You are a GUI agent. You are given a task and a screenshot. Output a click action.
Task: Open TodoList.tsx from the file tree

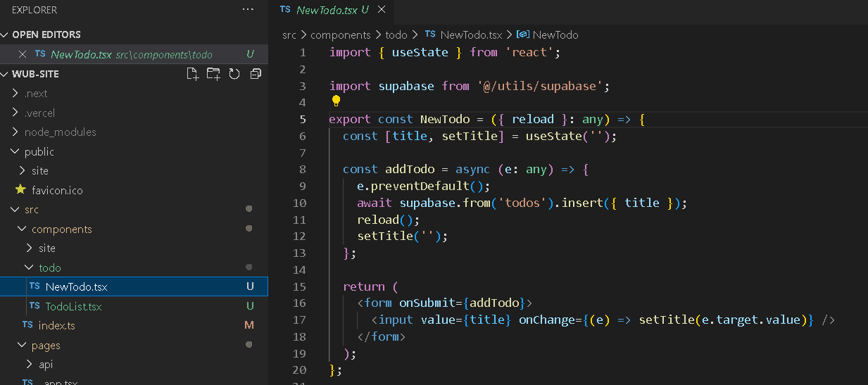coord(73,307)
